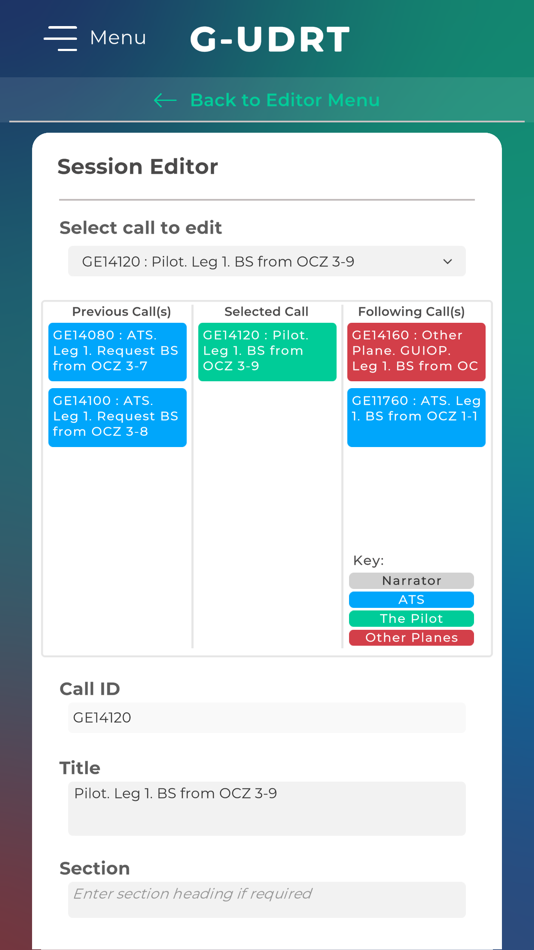
Task: Click the back arrow icon
Action: (165, 100)
